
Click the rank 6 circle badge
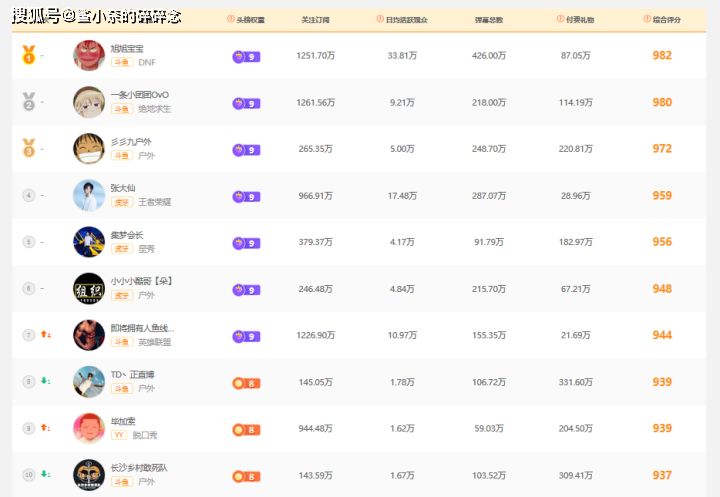(x=28, y=288)
